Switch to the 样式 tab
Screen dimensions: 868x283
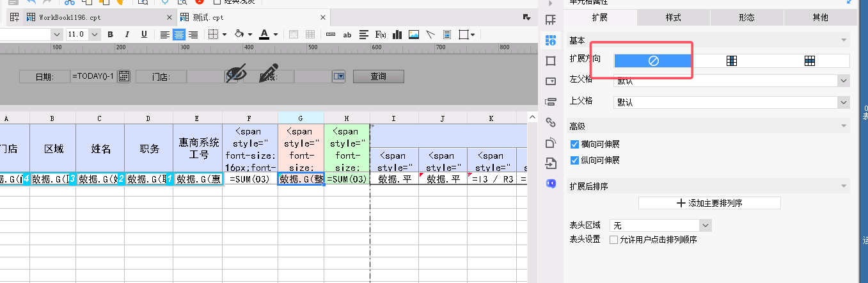(x=673, y=17)
